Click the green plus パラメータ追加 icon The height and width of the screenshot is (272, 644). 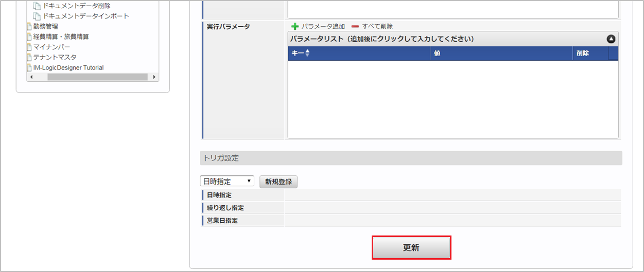coord(295,26)
